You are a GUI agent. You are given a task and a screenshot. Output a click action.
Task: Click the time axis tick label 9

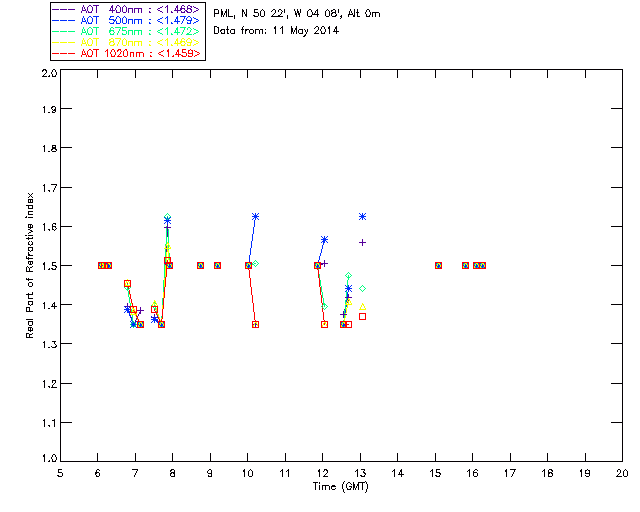210,473
